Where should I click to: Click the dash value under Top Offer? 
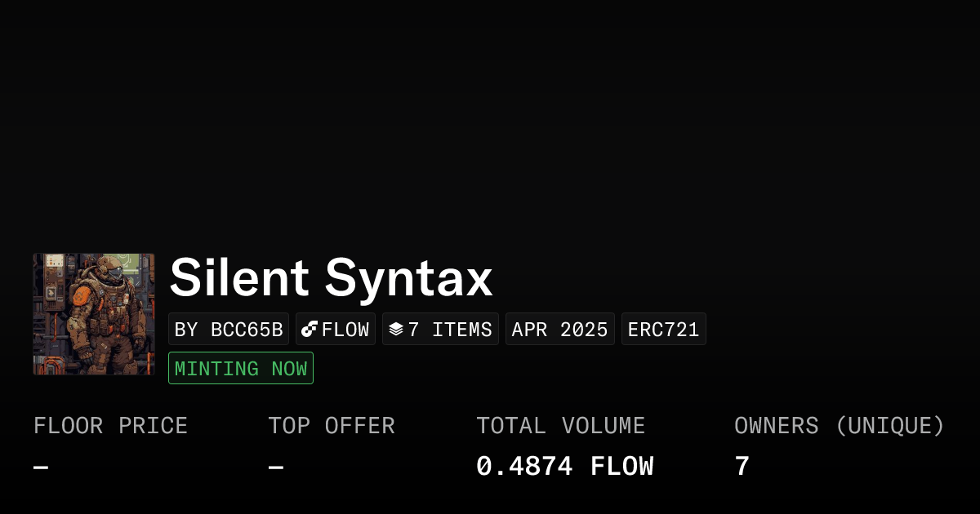pyautogui.click(x=276, y=467)
